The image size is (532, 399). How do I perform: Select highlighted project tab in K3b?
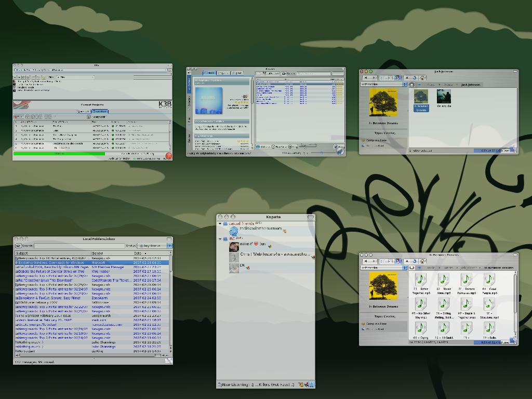click(100, 111)
